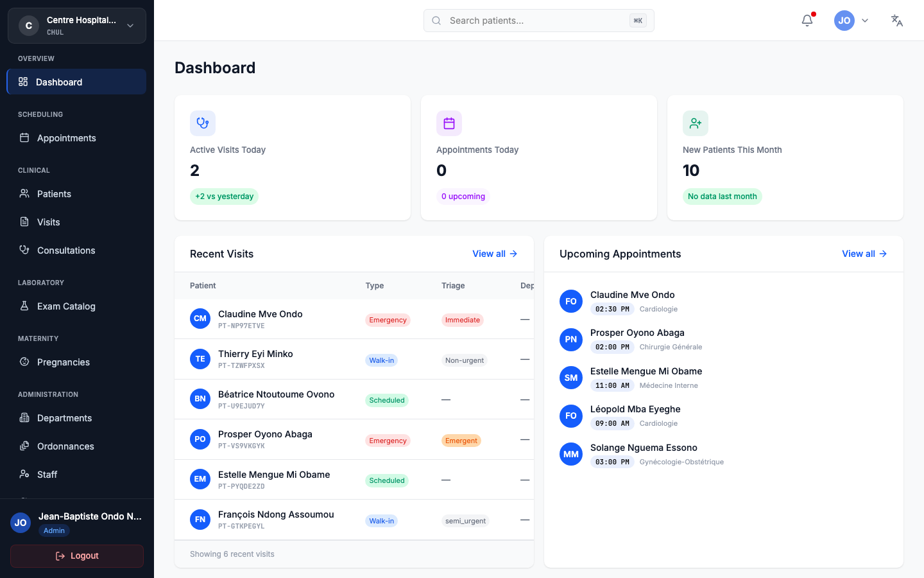Open the Ordonnances section

[x=25, y=446]
